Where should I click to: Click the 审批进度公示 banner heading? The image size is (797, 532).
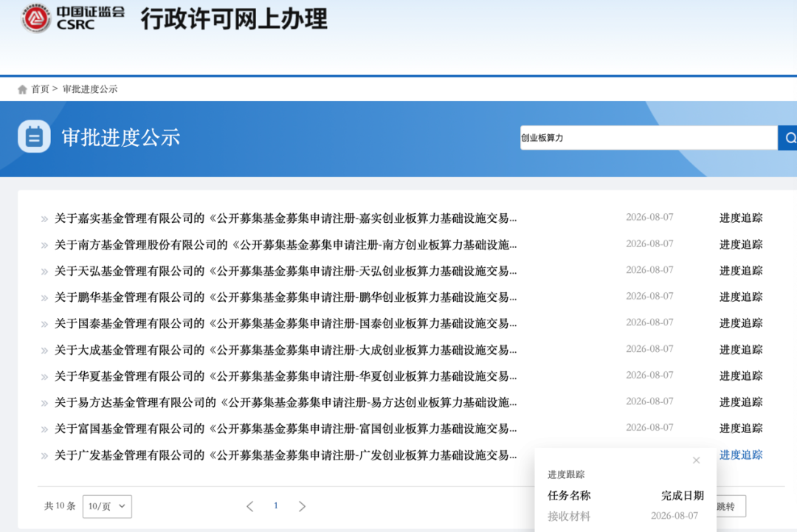click(121, 137)
